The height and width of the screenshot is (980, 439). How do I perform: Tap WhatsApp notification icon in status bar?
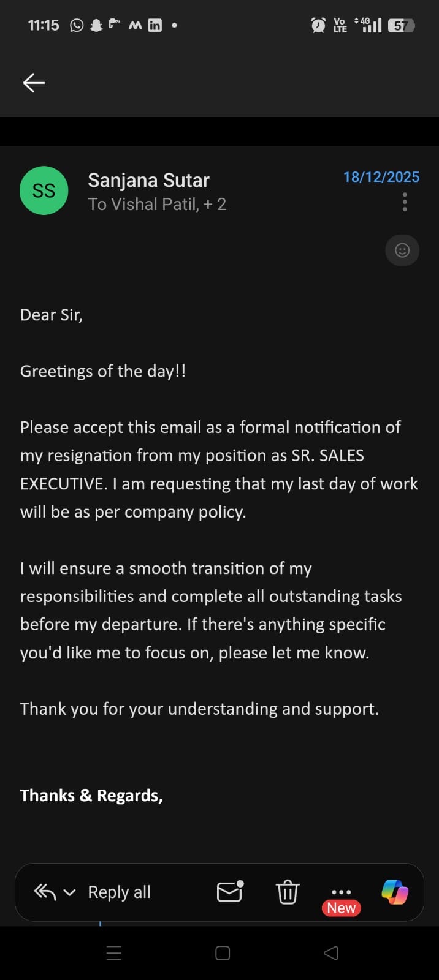pyautogui.click(x=77, y=25)
